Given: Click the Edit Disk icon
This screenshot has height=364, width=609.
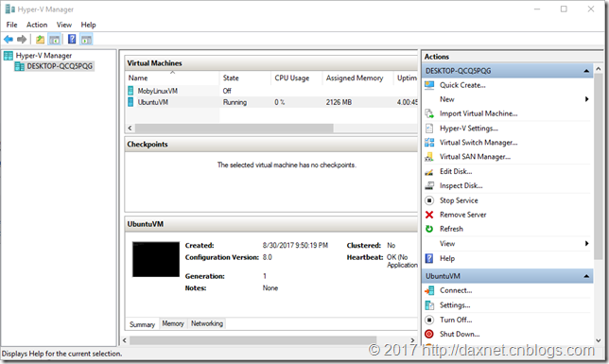Looking at the screenshot, I should [429, 172].
